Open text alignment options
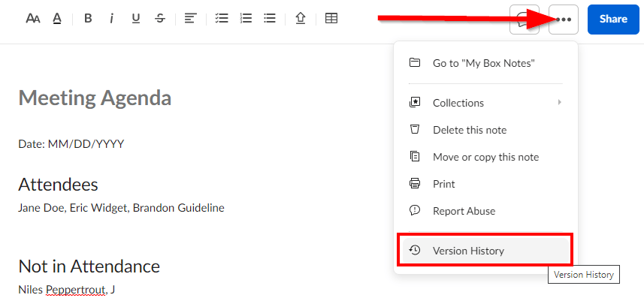Screen dimensions: 644x304 click(x=190, y=19)
